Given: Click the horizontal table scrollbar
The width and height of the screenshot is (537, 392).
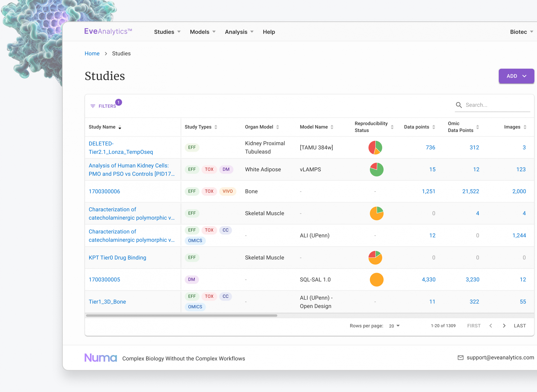Looking at the screenshot, I should coord(181,315).
